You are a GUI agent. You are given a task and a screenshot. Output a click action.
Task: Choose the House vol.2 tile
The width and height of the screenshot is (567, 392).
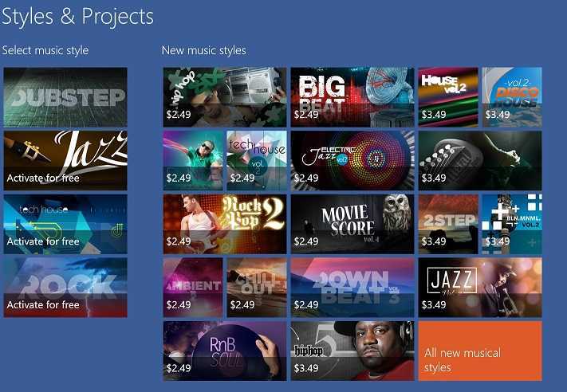tap(448, 97)
